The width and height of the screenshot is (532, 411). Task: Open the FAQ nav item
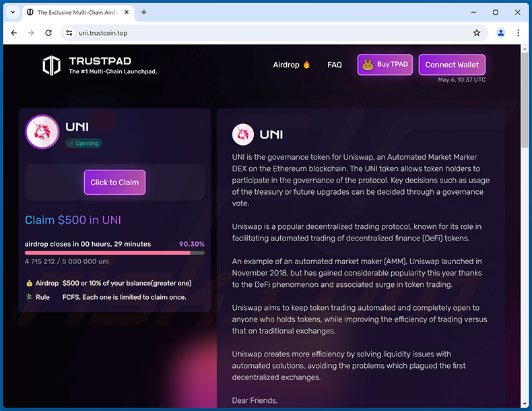[335, 65]
